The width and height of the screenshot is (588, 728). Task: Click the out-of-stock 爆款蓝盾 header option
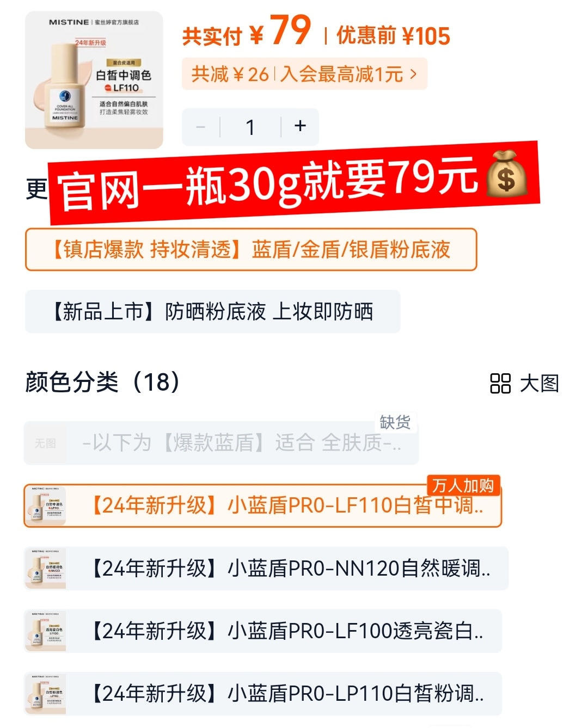(221, 443)
